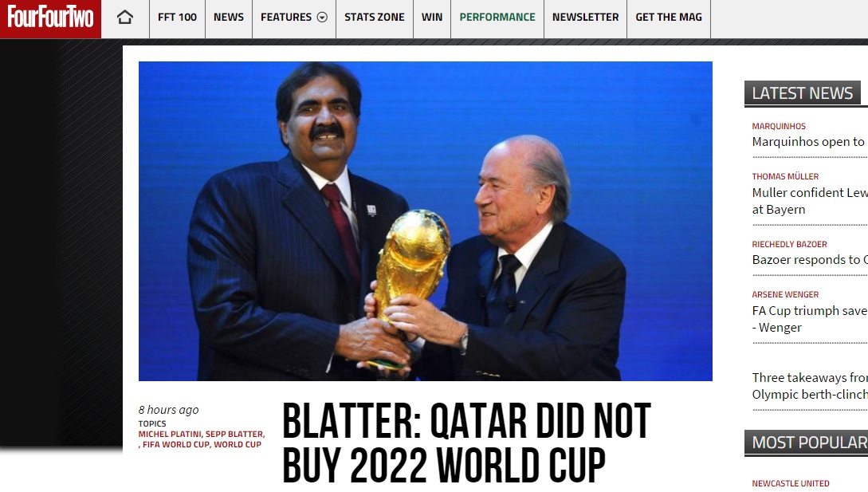The height and width of the screenshot is (492, 868).
Task: Select Stats Zone in navigation
Action: (374, 18)
